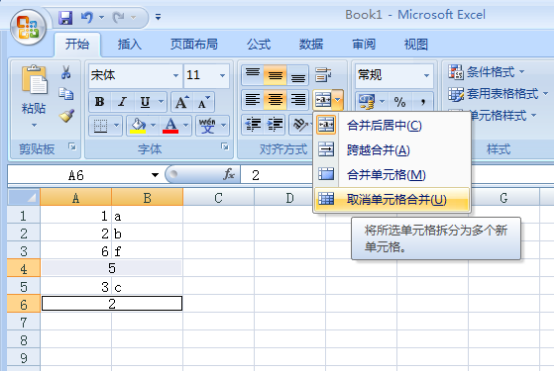Screen dimensions: 554x372
Task: Click the select all corner box
Action: click(x=24, y=197)
